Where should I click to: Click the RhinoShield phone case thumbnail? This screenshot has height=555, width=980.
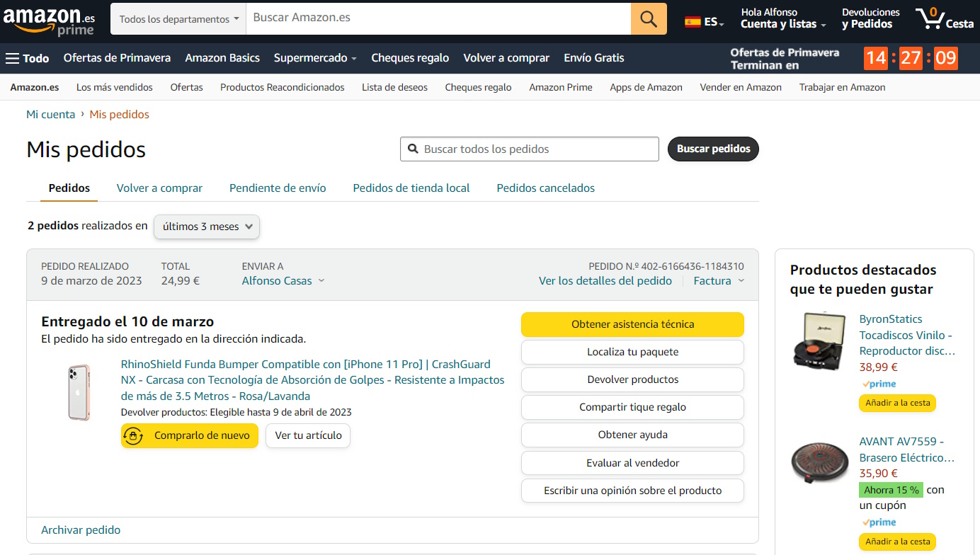(79, 393)
